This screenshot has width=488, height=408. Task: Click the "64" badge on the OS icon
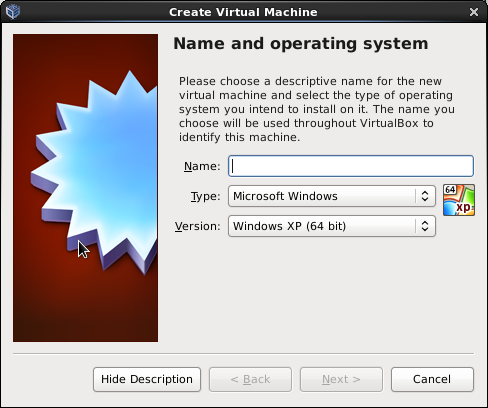tap(450, 190)
